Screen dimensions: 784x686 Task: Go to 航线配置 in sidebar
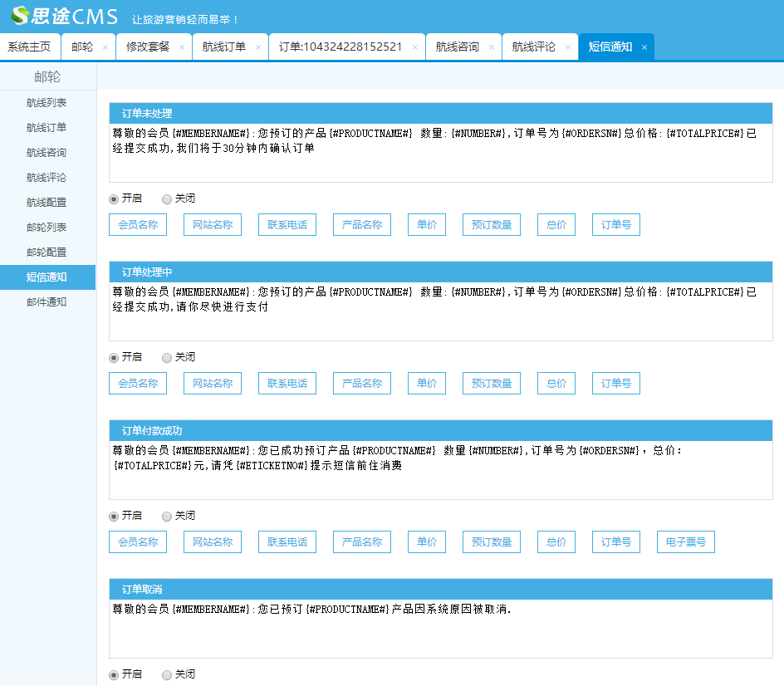click(x=47, y=203)
